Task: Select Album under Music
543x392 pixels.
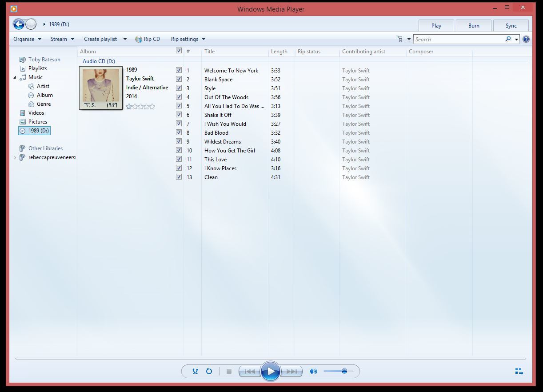Action: coord(45,95)
